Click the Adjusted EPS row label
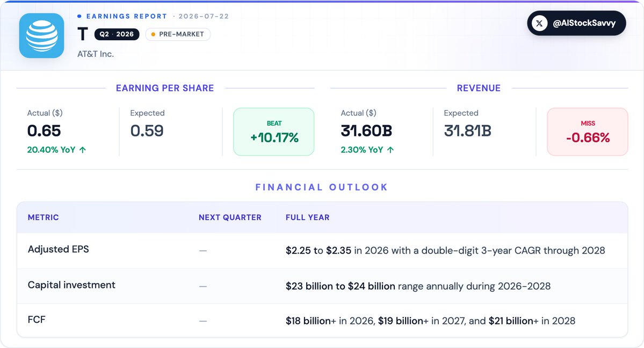Image resolution: width=644 pixels, height=348 pixels. (59, 249)
